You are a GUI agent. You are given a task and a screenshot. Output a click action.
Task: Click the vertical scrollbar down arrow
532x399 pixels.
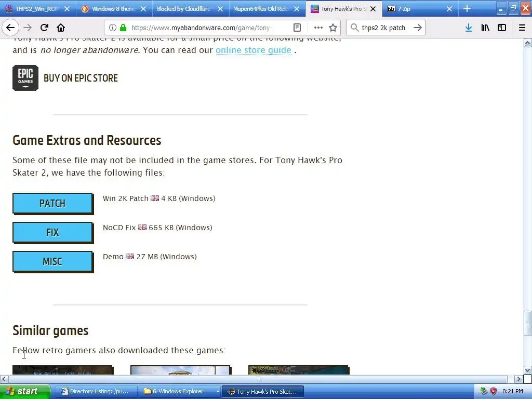(527, 370)
